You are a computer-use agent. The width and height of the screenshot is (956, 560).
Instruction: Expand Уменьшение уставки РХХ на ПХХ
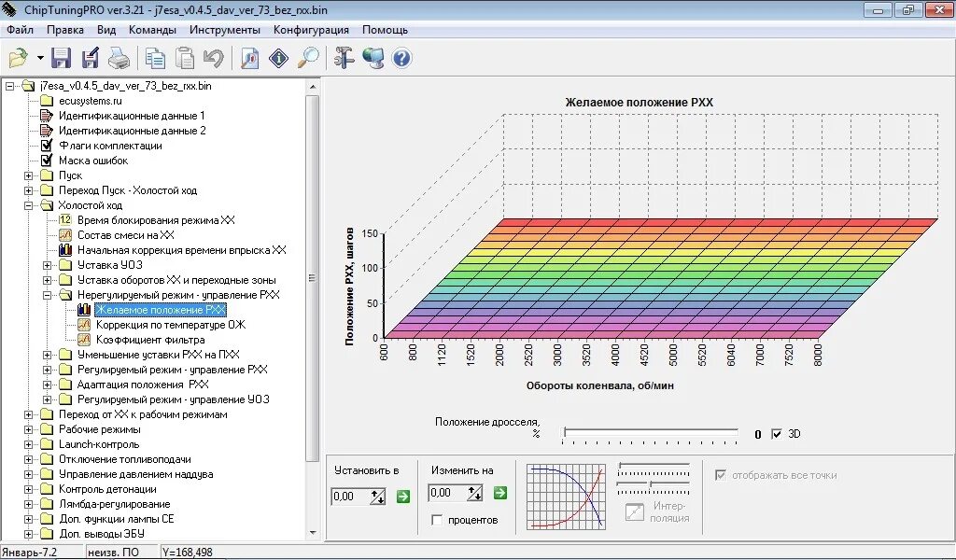tap(47, 355)
